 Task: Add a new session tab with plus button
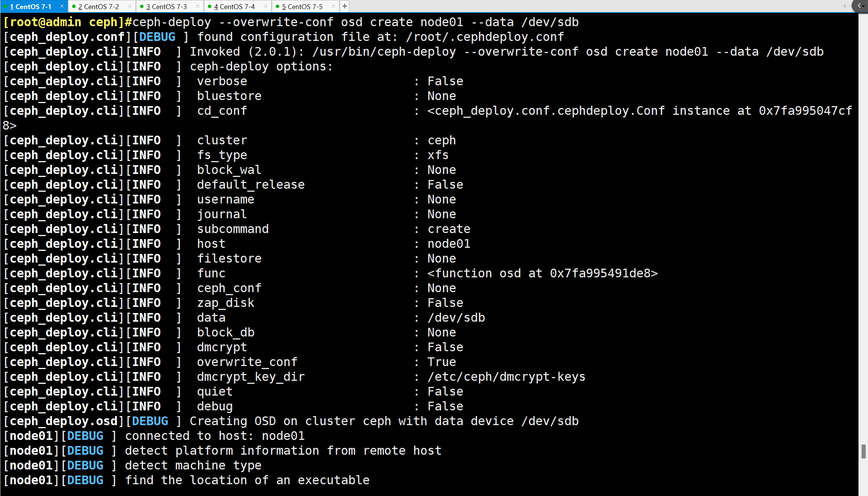[344, 6]
